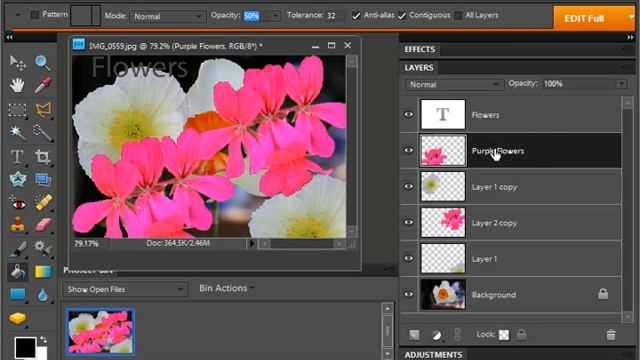Viewport: 640px width, 360px height.
Task: Select the Move tool
Action: tap(18, 62)
